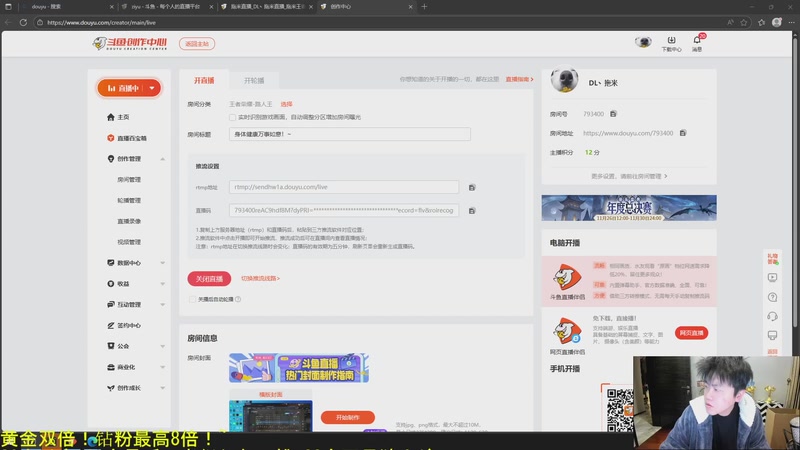The width and height of the screenshot is (800, 450).
Task: Click the 收益 sidebar icon
Action: pos(111,284)
